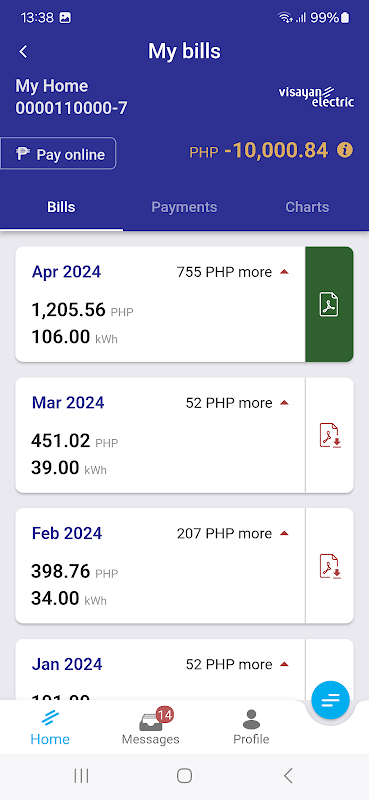This screenshot has width=369, height=800.
Task: Switch to the Payments tab
Action: tap(184, 207)
